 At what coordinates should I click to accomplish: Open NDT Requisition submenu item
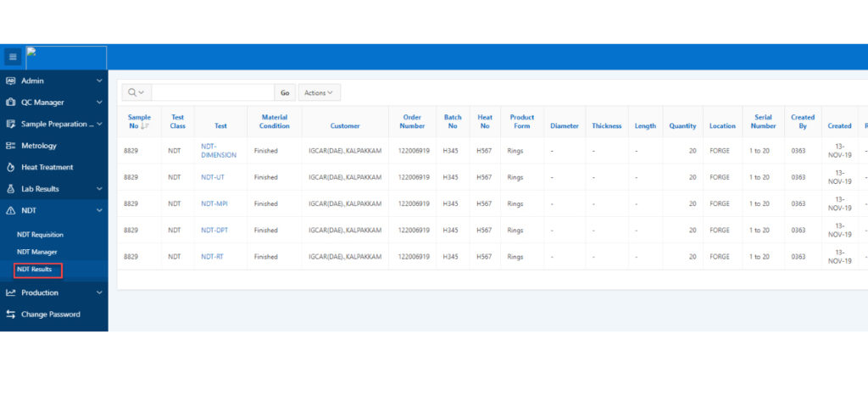[x=40, y=235]
